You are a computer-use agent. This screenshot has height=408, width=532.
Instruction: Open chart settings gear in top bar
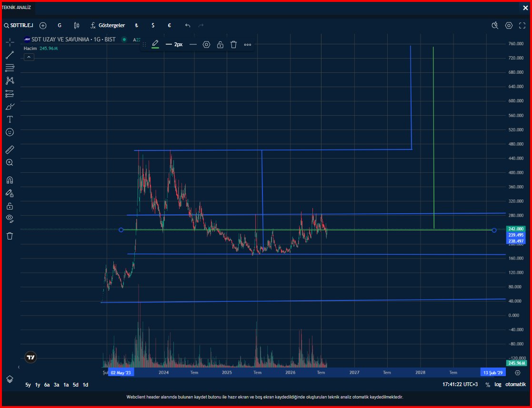pyautogui.click(x=509, y=25)
